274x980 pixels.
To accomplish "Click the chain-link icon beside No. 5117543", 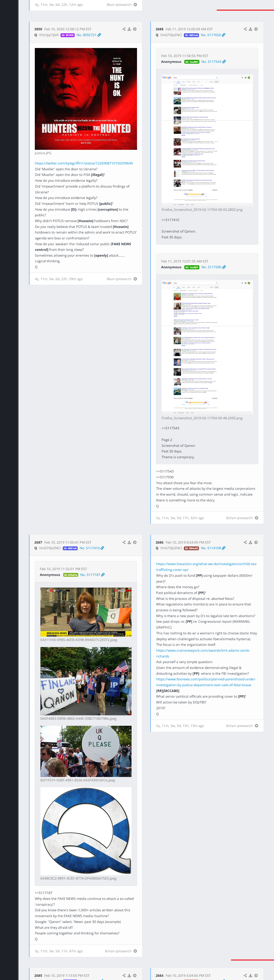I will [x=224, y=62].
